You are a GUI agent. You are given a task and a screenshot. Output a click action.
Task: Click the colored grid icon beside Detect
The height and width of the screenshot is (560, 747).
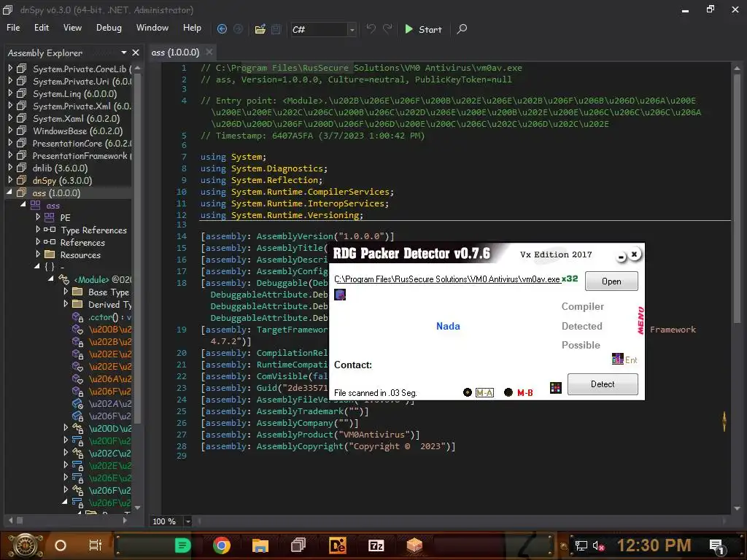tap(555, 388)
